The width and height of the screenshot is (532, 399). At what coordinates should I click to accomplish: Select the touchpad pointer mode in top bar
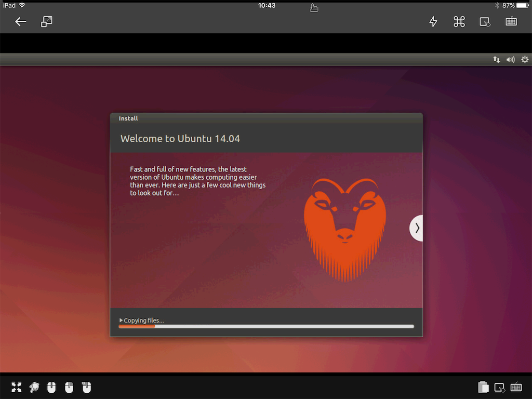pos(485,22)
